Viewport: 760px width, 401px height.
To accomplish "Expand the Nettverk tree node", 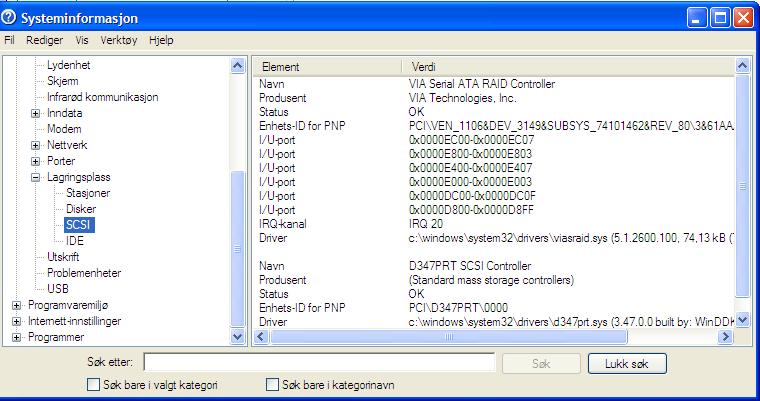I will 35,145.
